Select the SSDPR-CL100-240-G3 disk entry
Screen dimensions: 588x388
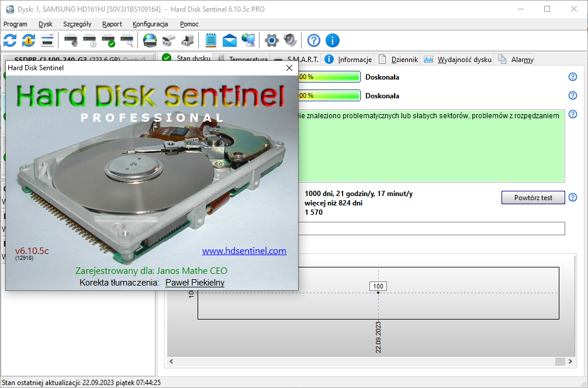79,59
